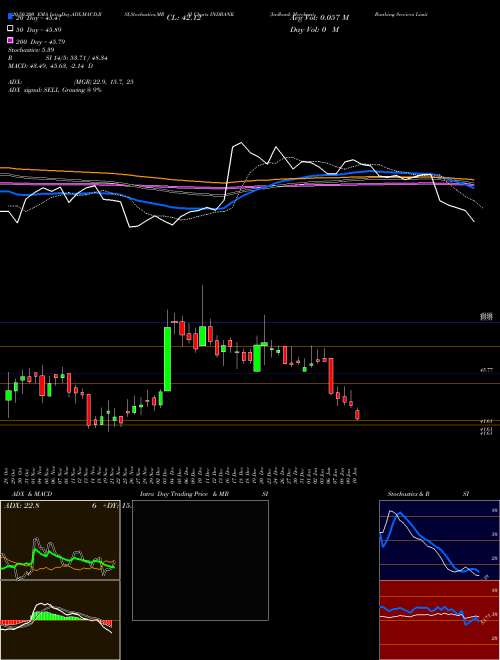This screenshot has width=500, height=660.
Task: Click the 'Intra Day Trading Price & MR SI' title
Action: (x=204, y=494)
